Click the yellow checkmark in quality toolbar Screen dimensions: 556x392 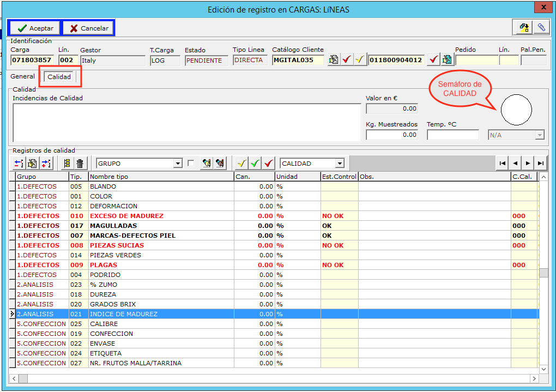pos(241,163)
